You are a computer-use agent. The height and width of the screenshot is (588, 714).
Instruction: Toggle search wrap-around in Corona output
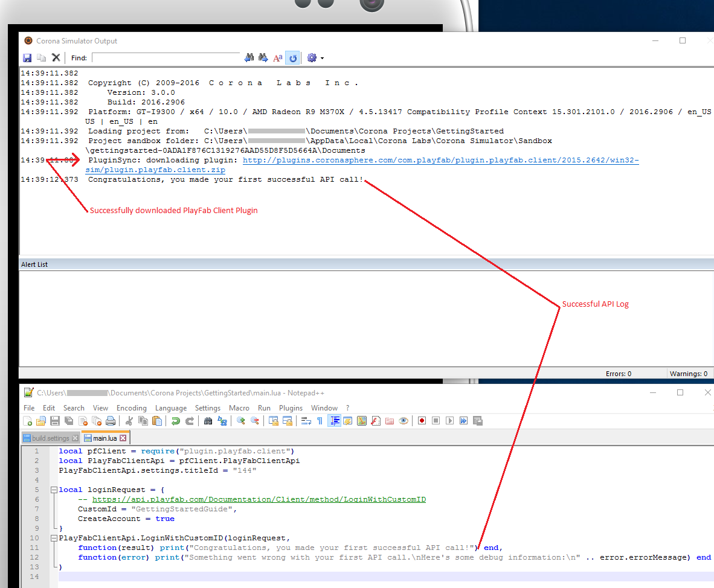coord(293,58)
